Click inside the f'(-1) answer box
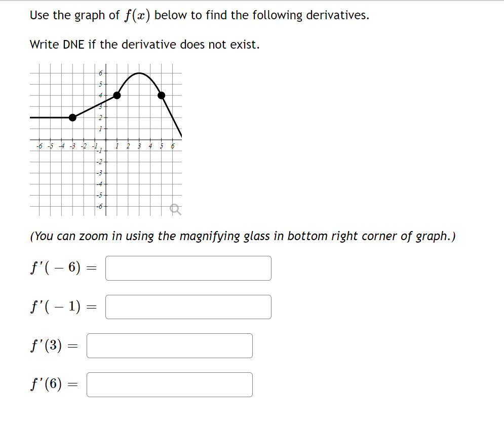Image resolution: width=504 pixels, height=424 pixels. (x=187, y=306)
